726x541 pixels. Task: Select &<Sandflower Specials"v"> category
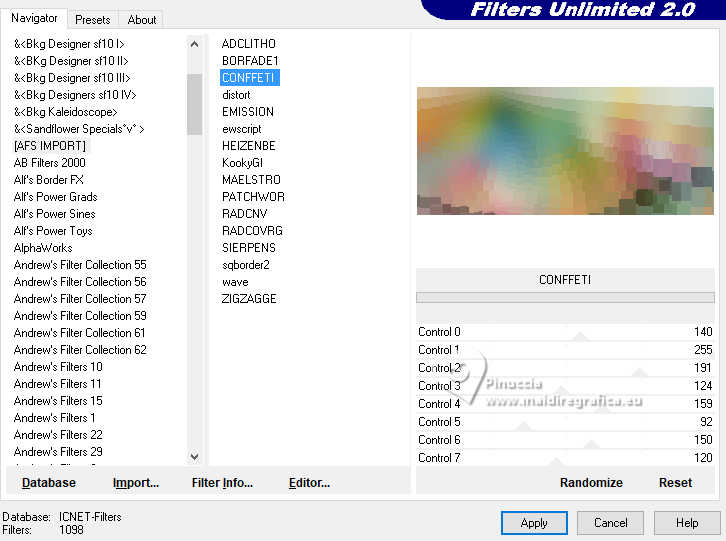[x=79, y=129]
